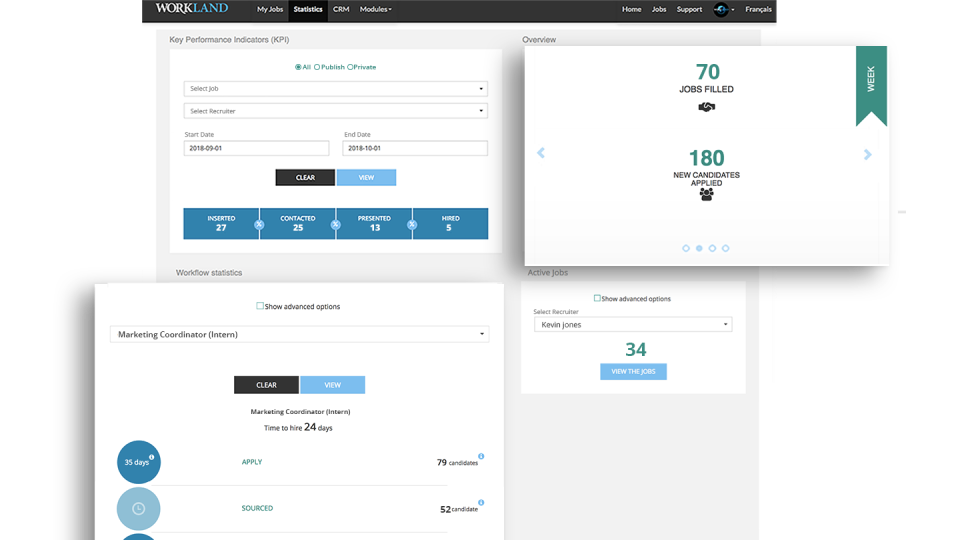The width and height of the screenshot is (960, 540).
Task: Select the All radio option
Action: [298, 67]
